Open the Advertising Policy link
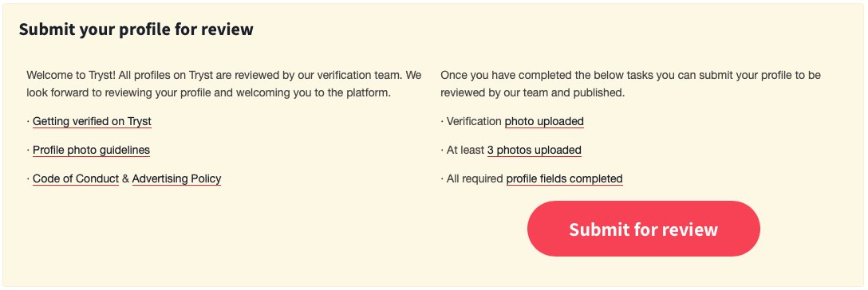This screenshot has width=868, height=290. pyautogui.click(x=176, y=179)
